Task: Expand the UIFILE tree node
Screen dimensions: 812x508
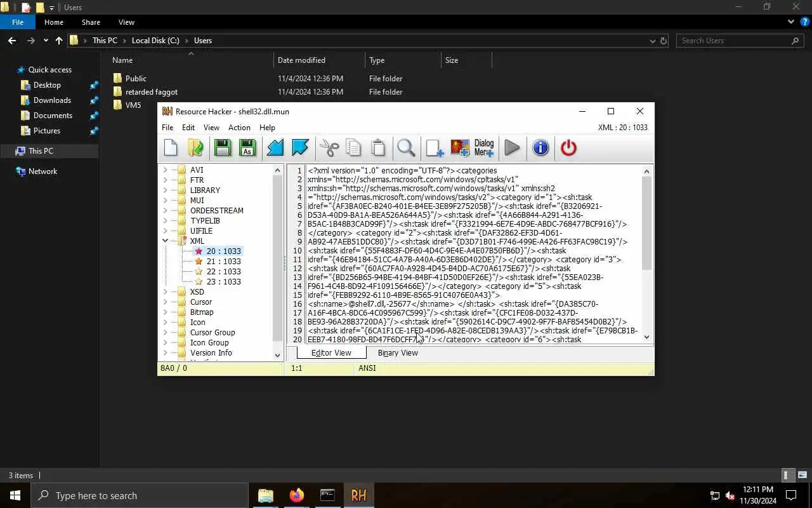Action: (x=166, y=231)
